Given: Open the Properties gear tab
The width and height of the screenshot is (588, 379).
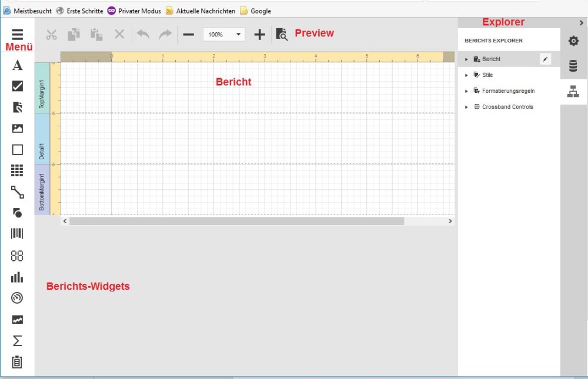Looking at the screenshot, I should point(573,41).
